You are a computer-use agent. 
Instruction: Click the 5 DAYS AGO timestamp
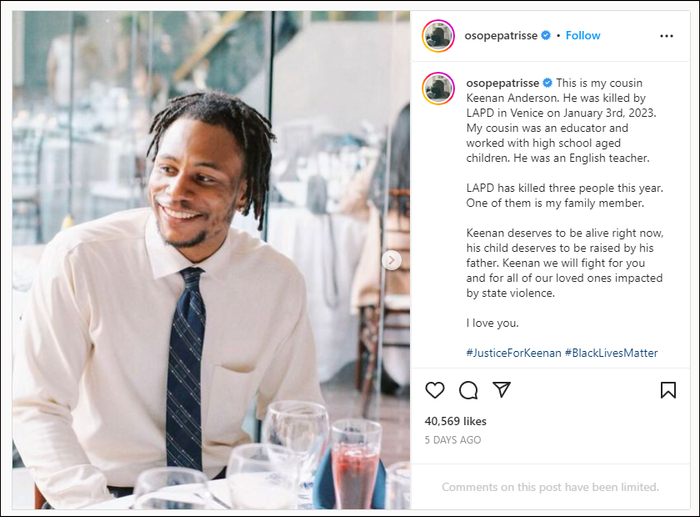(452, 440)
